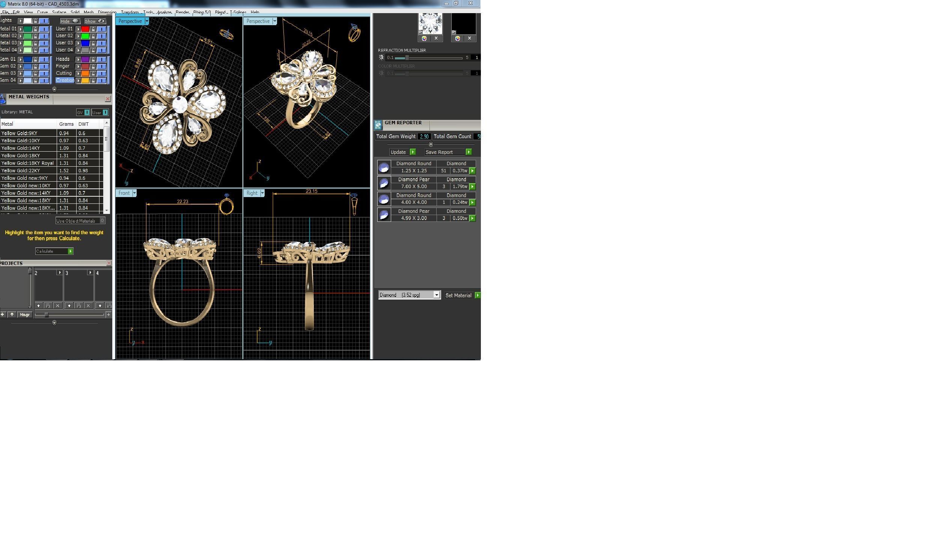This screenshot has height=560, width=943.
Task: Click save disk icon for project slot 2
Action: 48,306
